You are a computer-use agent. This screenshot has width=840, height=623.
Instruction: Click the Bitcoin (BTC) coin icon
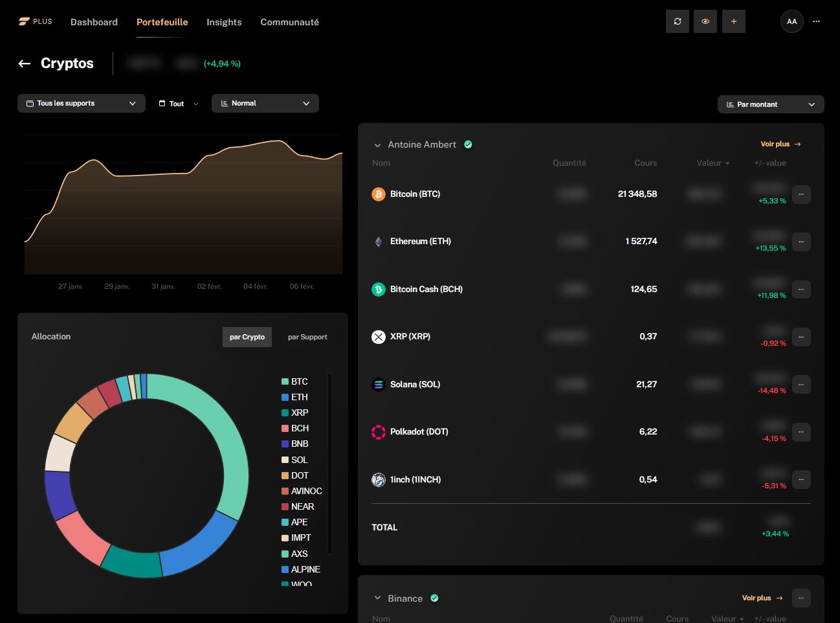(x=379, y=194)
